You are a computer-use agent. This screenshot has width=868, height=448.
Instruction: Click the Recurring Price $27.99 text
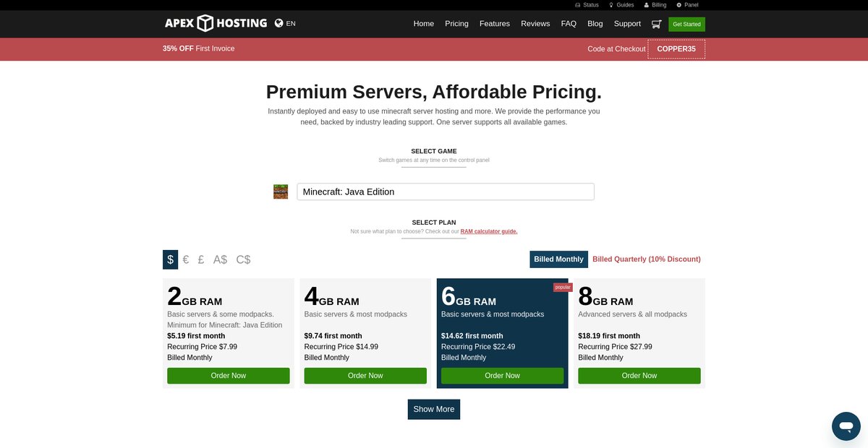pyautogui.click(x=616, y=347)
